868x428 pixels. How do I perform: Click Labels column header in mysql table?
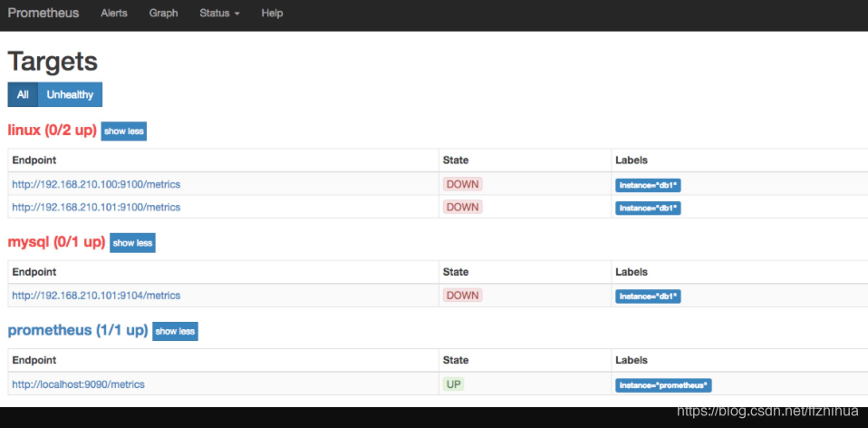pyautogui.click(x=632, y=272)
